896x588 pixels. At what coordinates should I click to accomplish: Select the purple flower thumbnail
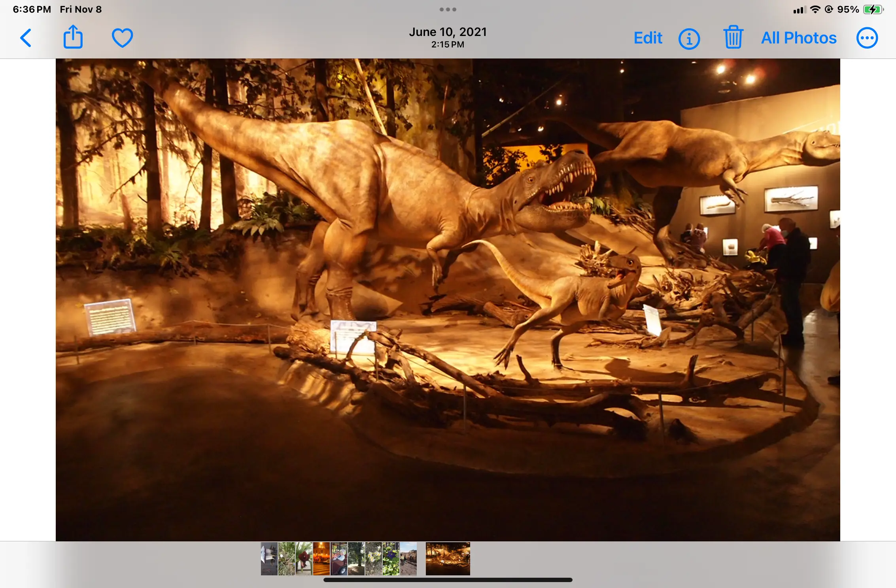pos(391,558)
